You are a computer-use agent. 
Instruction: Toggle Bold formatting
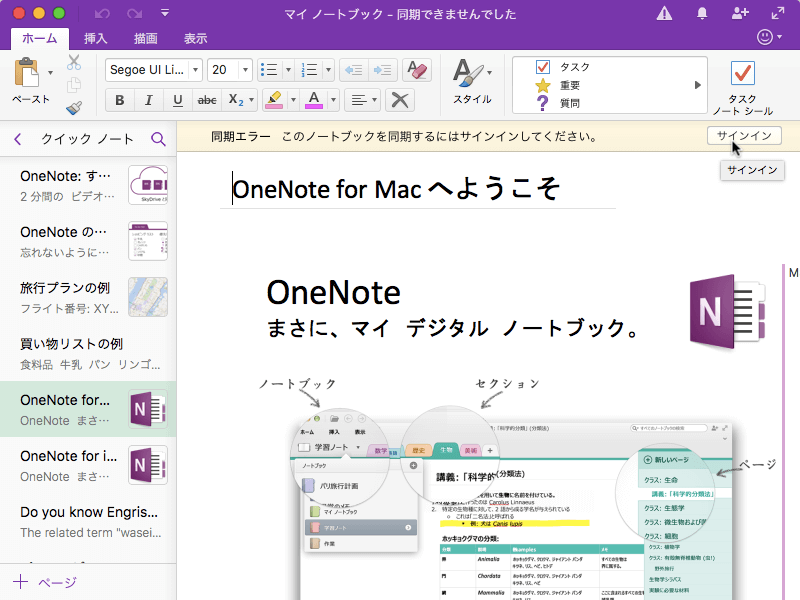120,100
